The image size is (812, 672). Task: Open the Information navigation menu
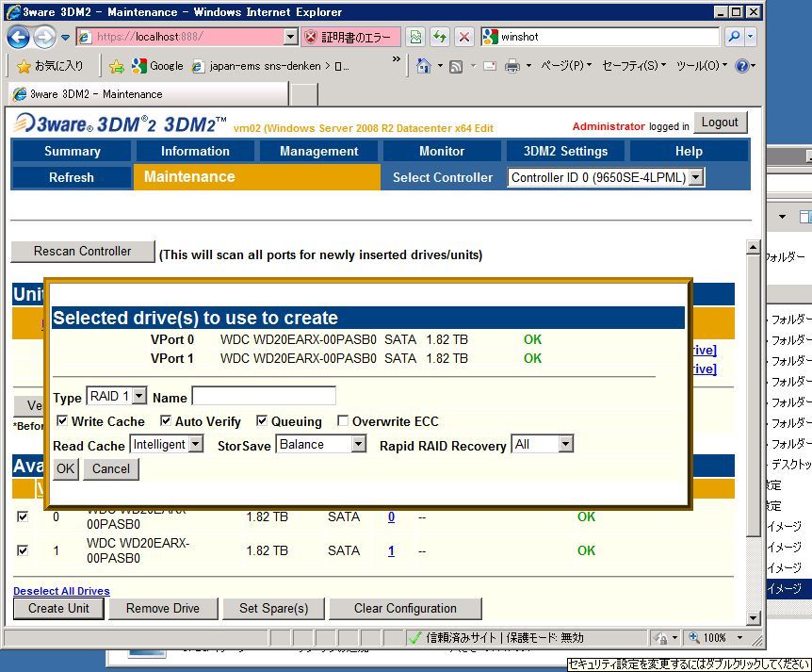click(195, 152)
